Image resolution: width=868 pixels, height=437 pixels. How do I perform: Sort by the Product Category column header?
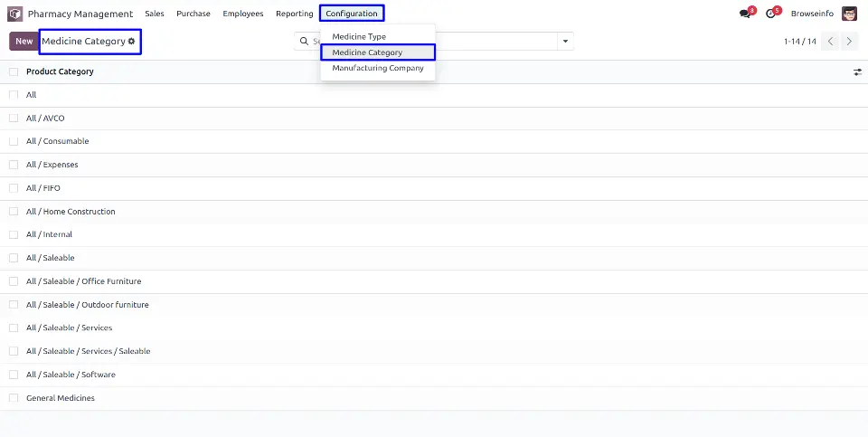60,72
